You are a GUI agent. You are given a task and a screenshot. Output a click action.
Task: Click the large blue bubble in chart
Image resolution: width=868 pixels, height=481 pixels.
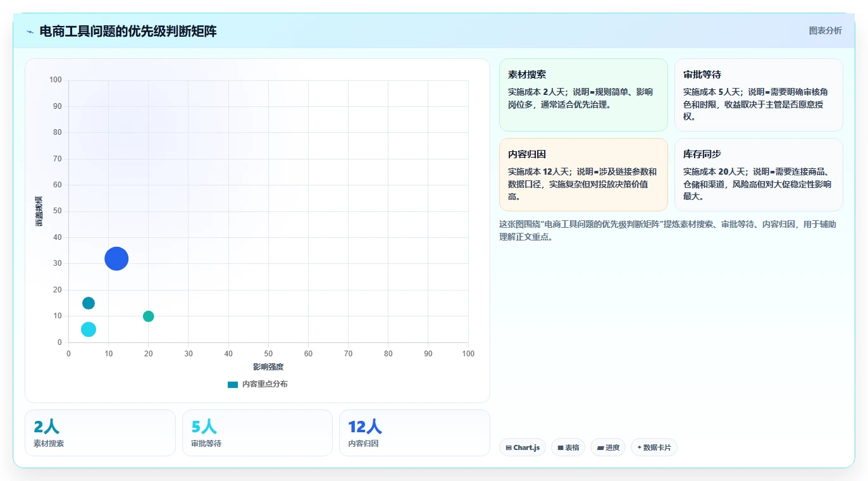click(116, 258)
